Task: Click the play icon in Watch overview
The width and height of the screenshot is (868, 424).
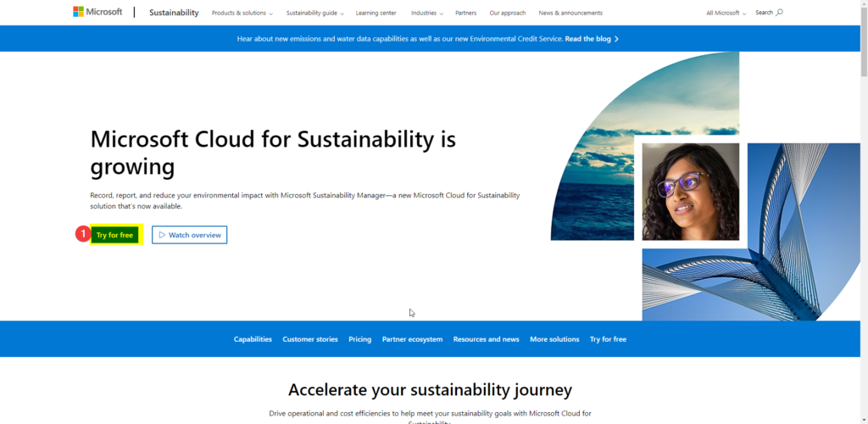Action: click(162, 235)
